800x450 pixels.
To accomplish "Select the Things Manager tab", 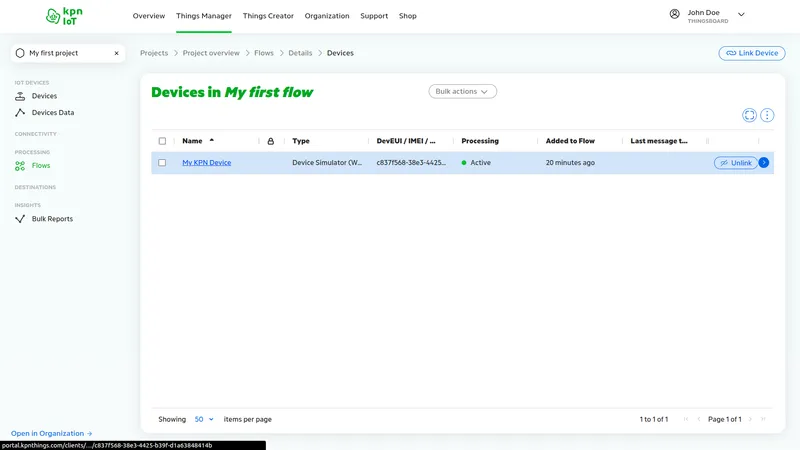I will (204, 16).
